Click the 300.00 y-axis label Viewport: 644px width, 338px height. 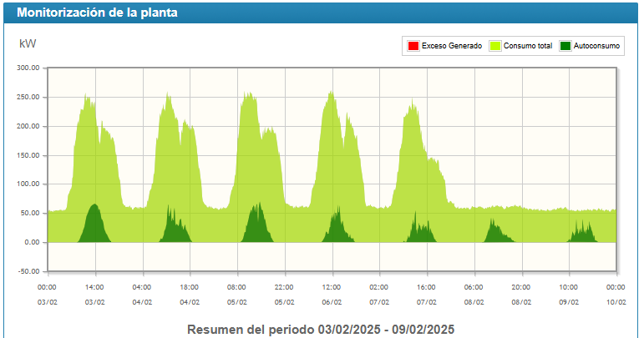click(29, 68)
